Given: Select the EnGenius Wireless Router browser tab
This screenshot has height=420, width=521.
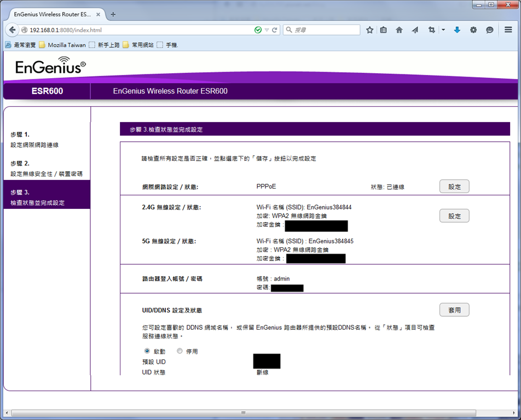Looking at the screenshot, I should 56,14.
